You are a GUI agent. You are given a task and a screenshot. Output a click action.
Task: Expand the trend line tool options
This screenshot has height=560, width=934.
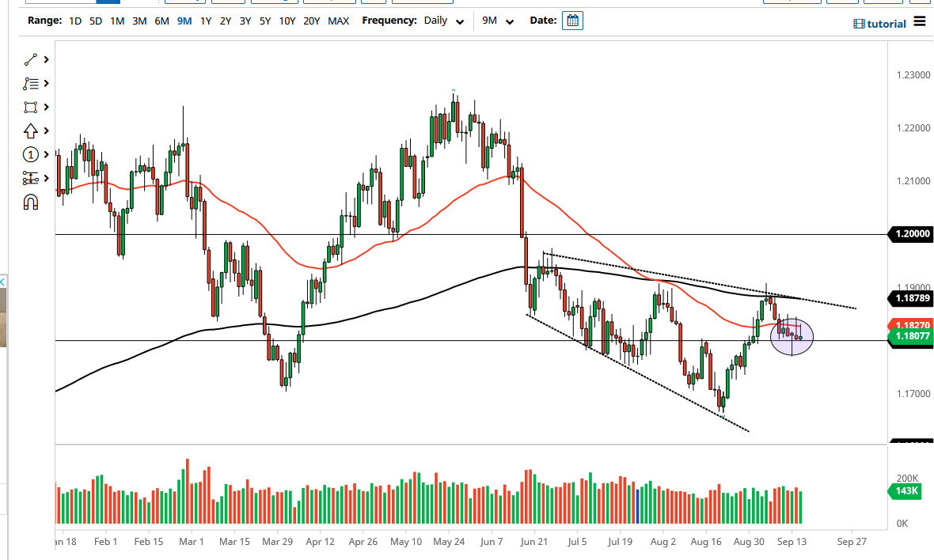pyautogui.click(x=47, y=59)
